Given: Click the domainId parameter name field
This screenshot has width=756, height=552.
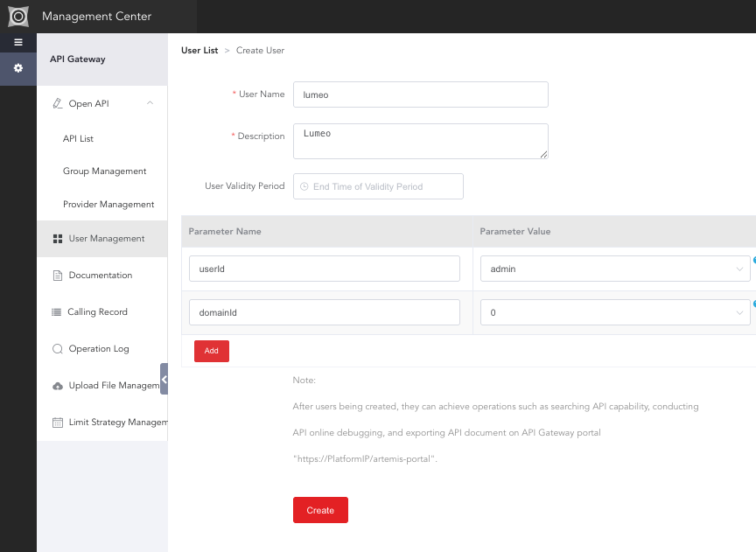Looking at the screenshot, I should (325, 312).
